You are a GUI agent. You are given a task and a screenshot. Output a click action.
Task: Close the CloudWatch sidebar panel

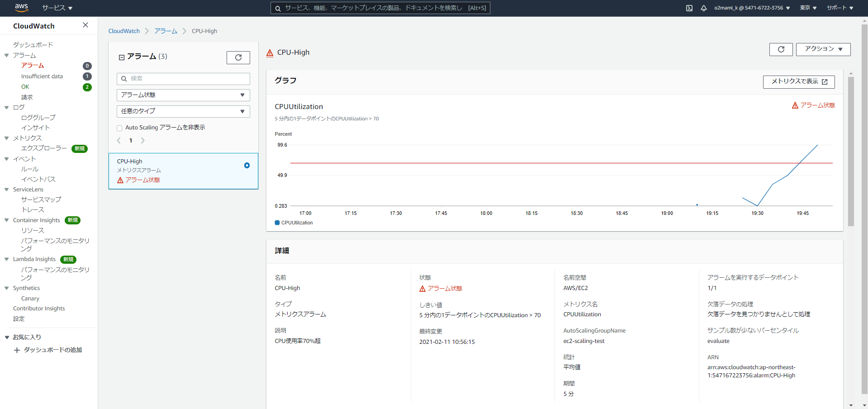(x=85, y=25)
